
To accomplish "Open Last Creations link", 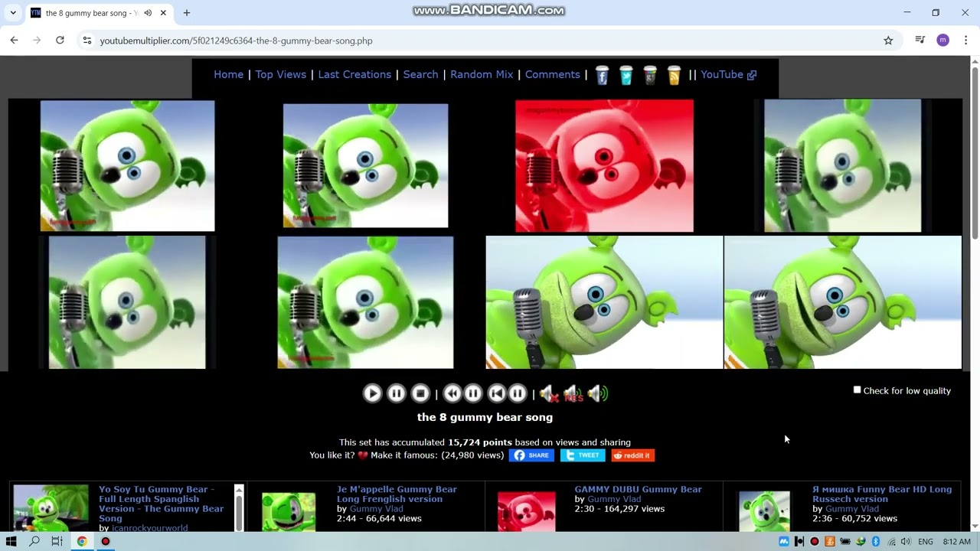I will point(354,74).
